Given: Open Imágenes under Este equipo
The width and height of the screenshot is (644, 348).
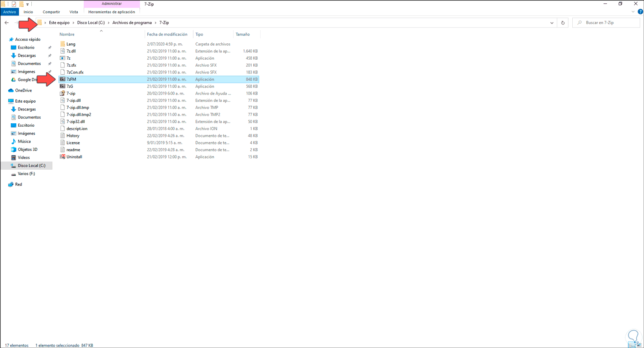Looking at the screenshot, I should click(27, 134).
